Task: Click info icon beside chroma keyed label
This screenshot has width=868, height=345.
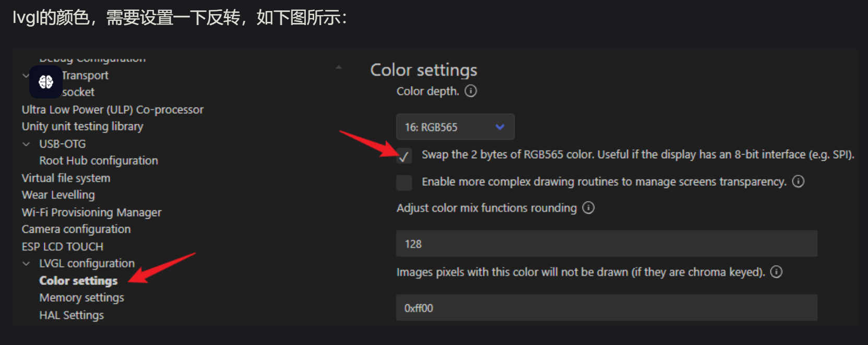Action: 776,272
